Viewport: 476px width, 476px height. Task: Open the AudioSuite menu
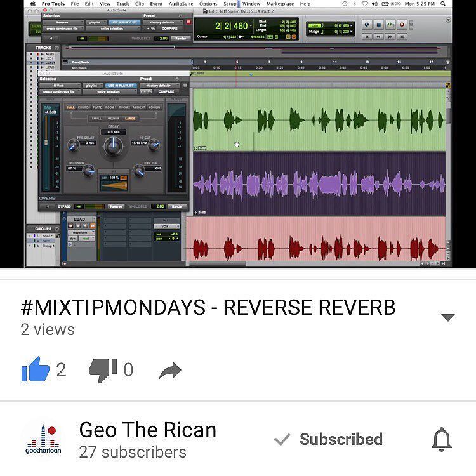pyautogui.click(x=181, y=4)
